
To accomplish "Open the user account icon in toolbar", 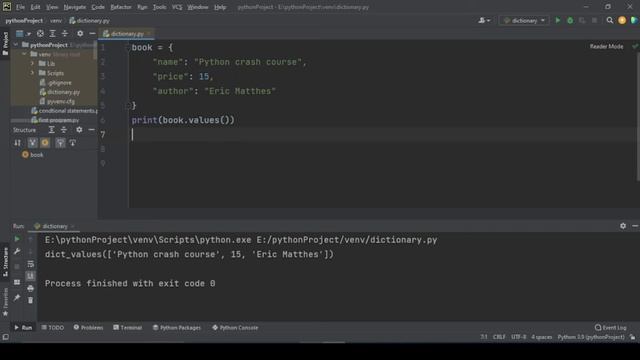I will click(484, 20).
